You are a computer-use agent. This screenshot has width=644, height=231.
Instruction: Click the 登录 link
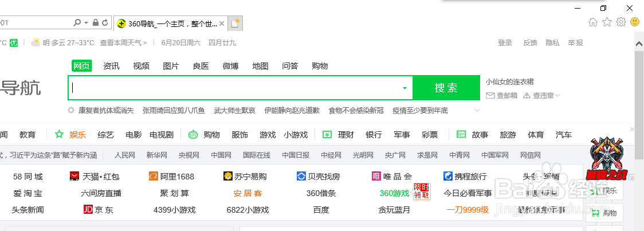pos(505,43)
